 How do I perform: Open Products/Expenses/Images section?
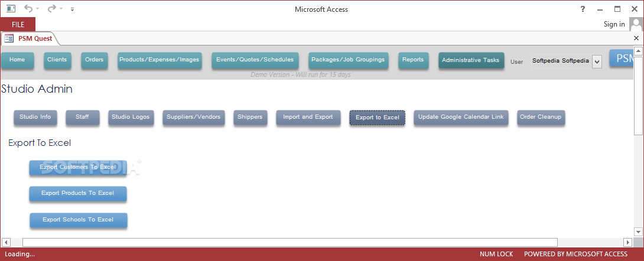[160, 60]
